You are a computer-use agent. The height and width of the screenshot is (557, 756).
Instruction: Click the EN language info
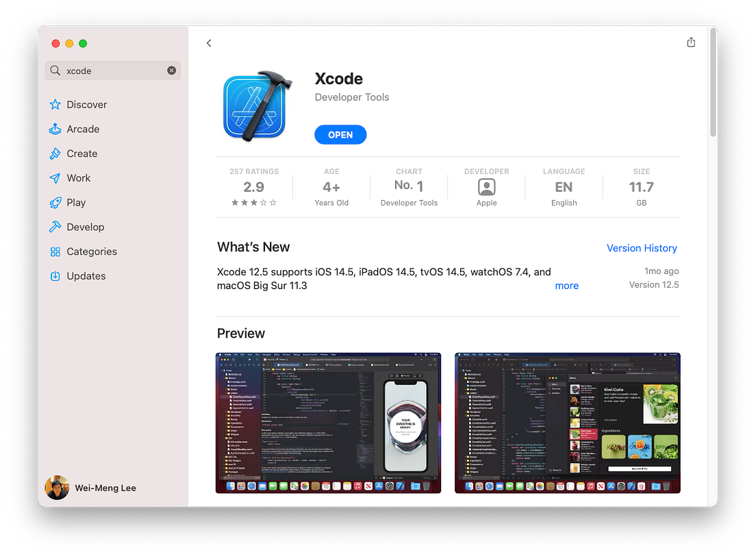(x=564, y=186)
